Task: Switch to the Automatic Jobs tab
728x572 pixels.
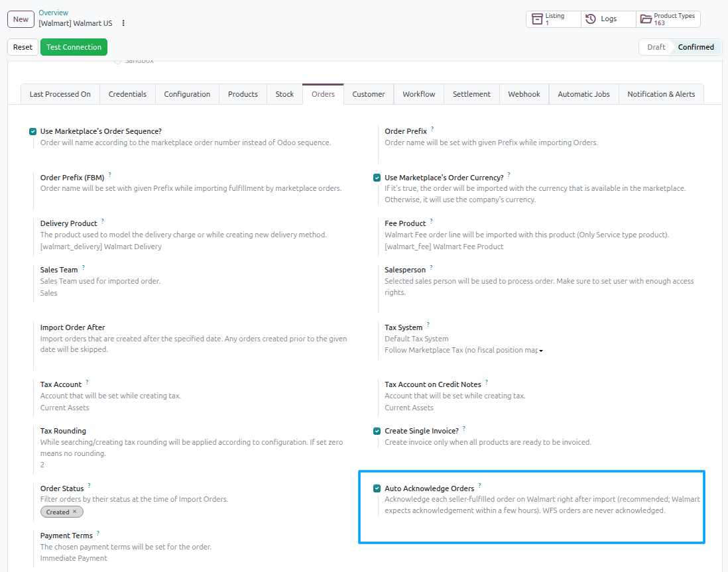Action: [583, 94]
